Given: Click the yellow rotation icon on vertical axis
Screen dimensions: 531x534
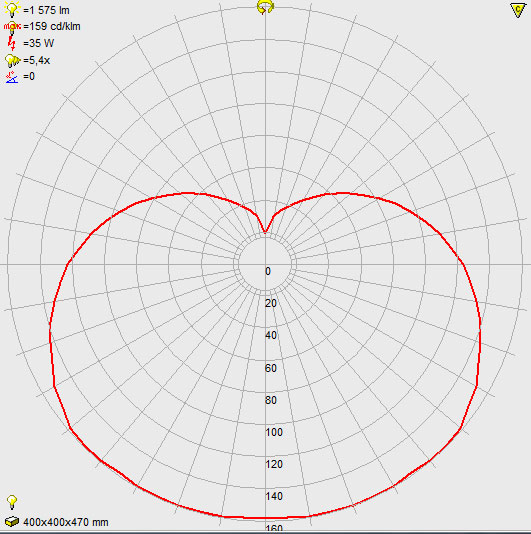Looking at the screenshot, I should (265, 7).
